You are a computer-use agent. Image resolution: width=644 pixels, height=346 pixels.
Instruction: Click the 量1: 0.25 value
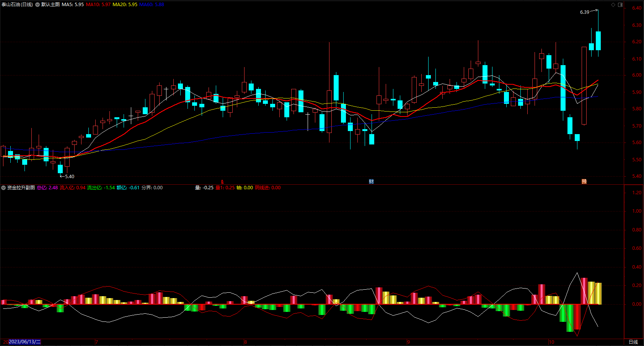coord(225,188)
